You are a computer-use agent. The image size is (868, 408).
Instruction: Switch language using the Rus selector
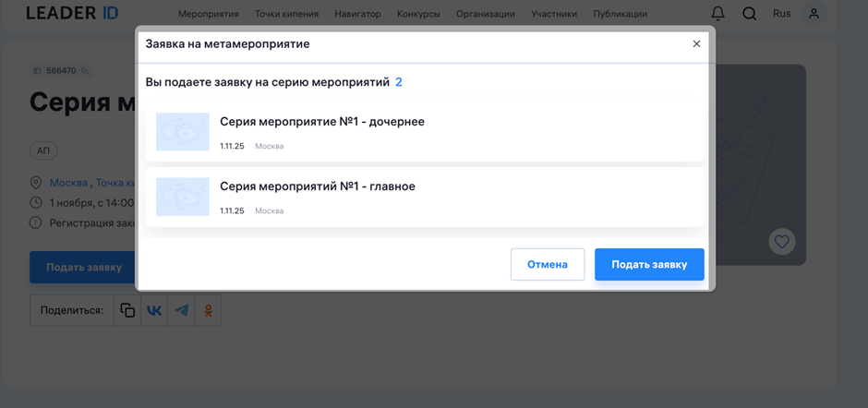pos(781,14)
